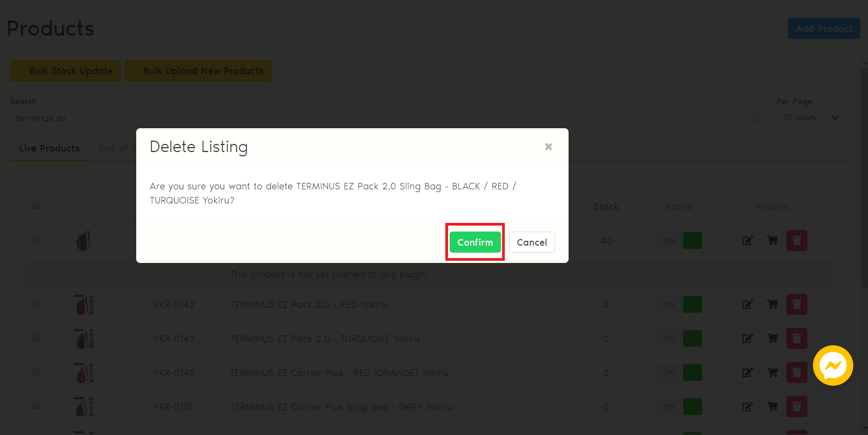This screenshot has width=868, height=435.
Task: Click cart icon for YKR-0140
Action: (772, 373)
